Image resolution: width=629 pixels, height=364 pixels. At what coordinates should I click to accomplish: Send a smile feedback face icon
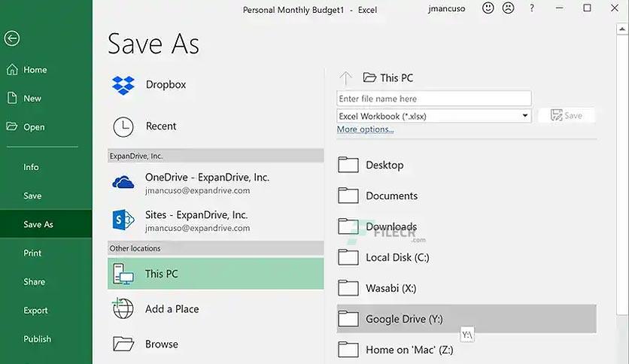point(488,8)
